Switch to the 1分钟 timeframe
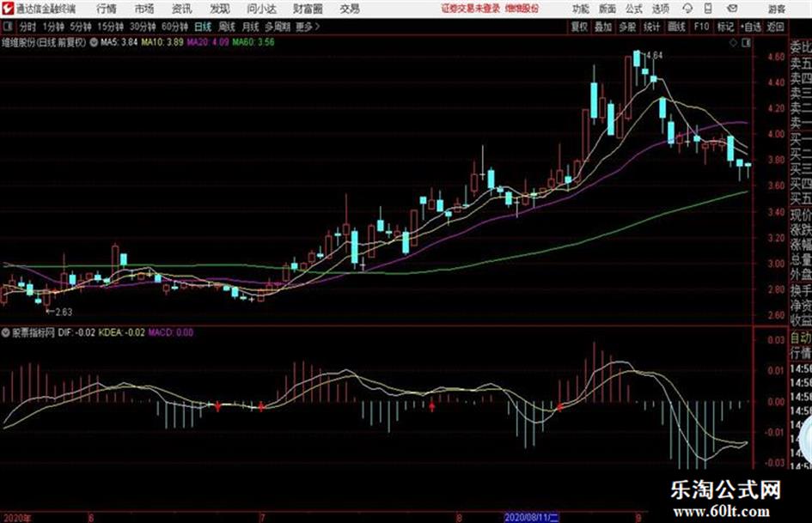The height and width of the screenshot is (523, 812). (x=52, y=27)
